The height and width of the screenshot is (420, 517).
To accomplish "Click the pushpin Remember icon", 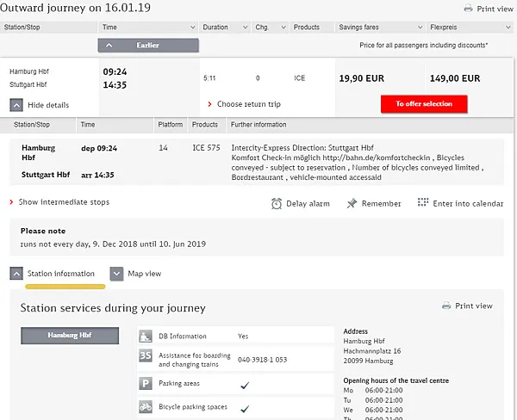I will pos(352,203).
